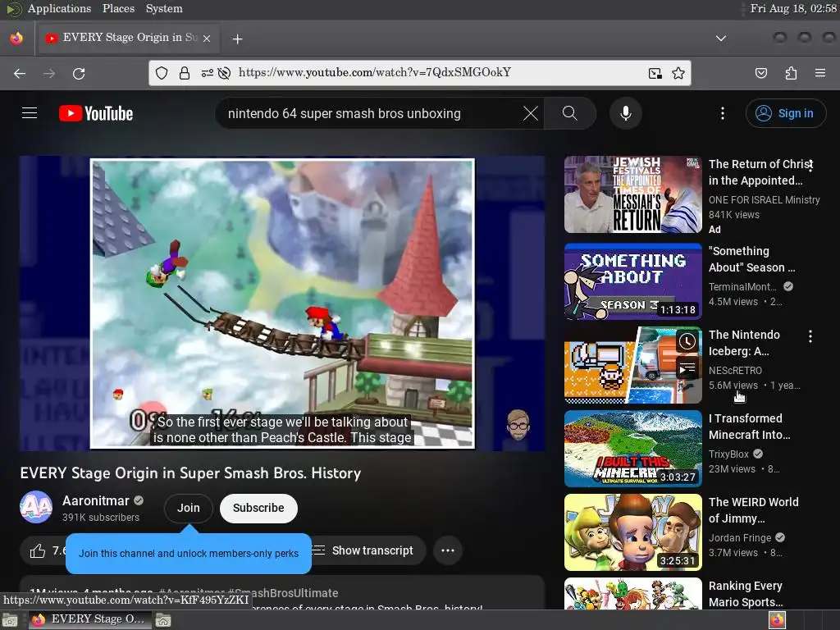Select EVERY Stage O... taskbar window entry

pos(89,619)
